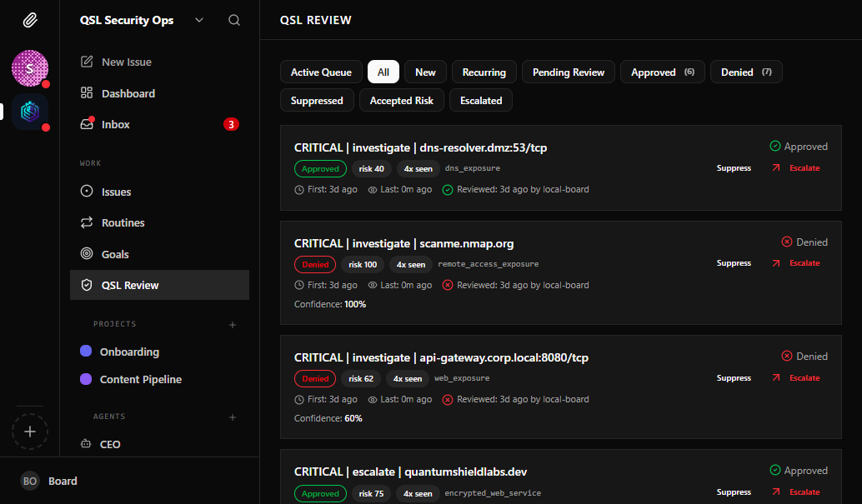Go to Issues in the sidebar
The height and width of the screenshot is (504, 862).
(159, 192)
